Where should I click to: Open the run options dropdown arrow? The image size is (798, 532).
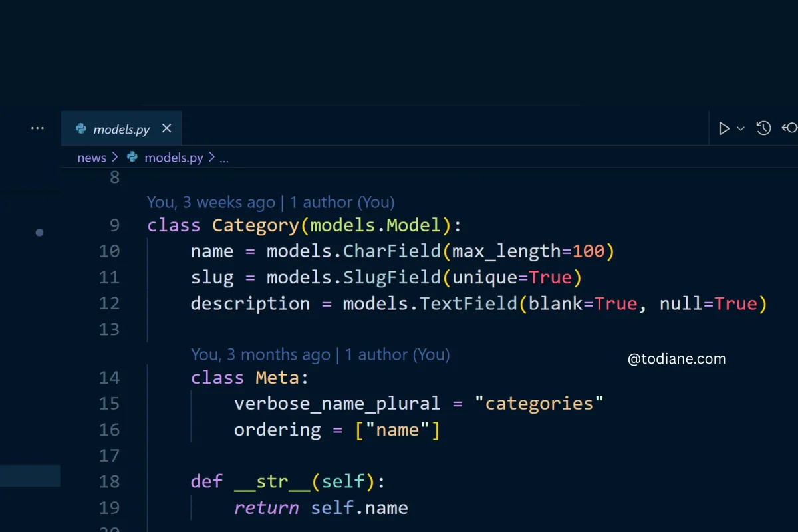(x=741, y=128)
